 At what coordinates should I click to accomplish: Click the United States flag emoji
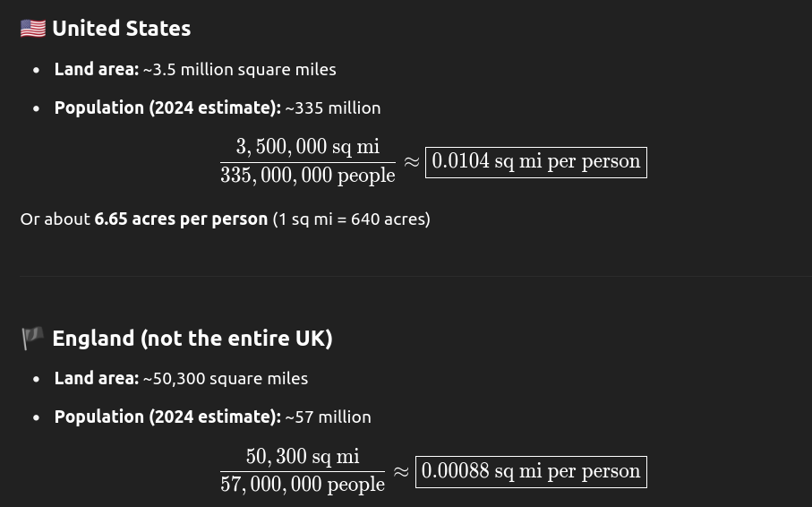coord(33,29)
